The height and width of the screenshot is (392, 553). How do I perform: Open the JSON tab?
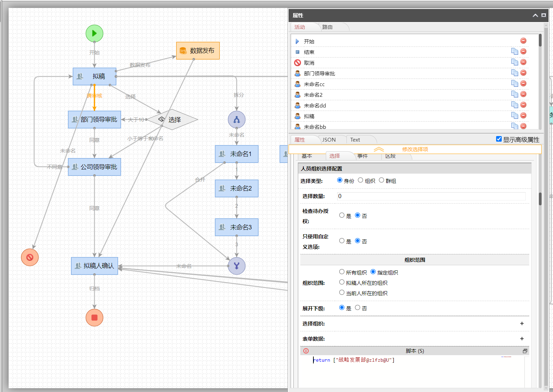tap(329, 140)
